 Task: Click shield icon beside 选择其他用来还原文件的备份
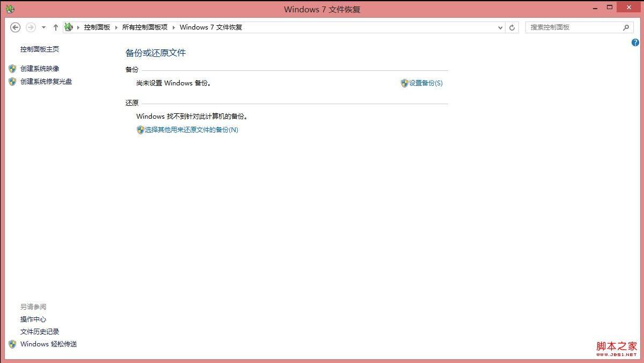tap(141, 130)
